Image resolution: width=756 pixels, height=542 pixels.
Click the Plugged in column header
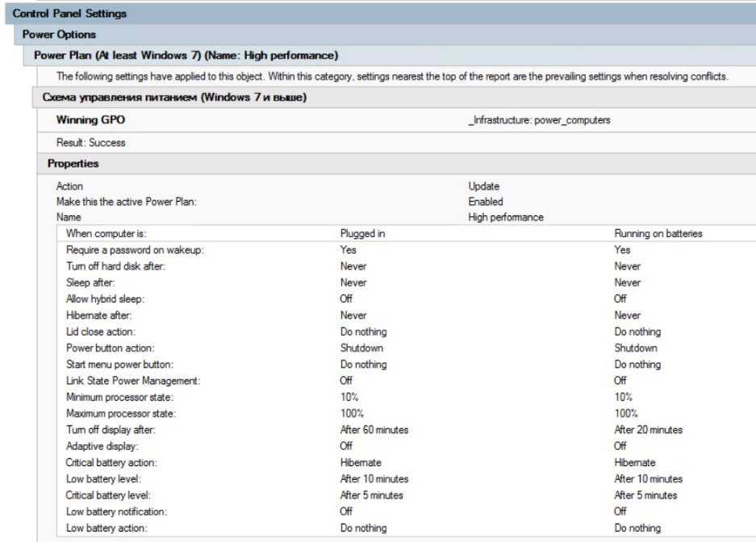(x=362, y=234)
